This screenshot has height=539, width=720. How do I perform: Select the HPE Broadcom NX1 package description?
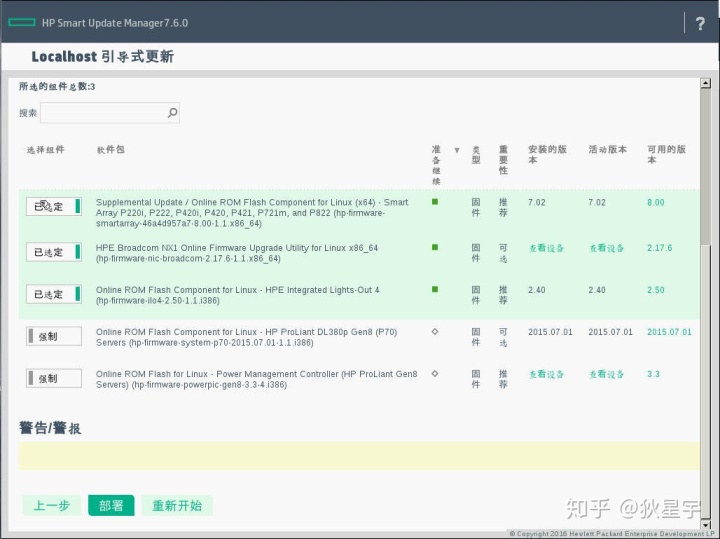[x=237, y=253]
